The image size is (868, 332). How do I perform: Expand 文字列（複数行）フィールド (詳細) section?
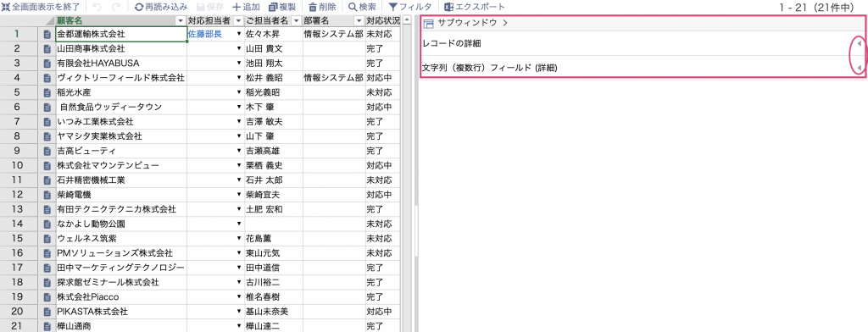(859, 68)
